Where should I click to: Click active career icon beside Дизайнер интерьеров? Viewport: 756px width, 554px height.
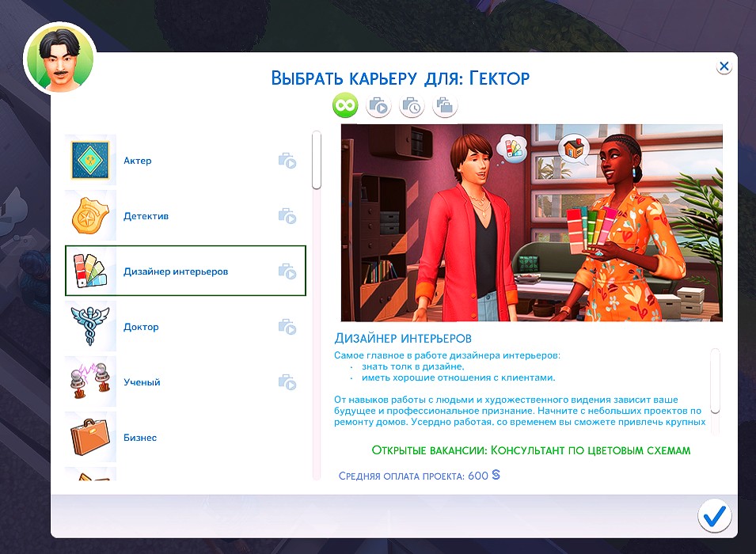tap(287, 271)
